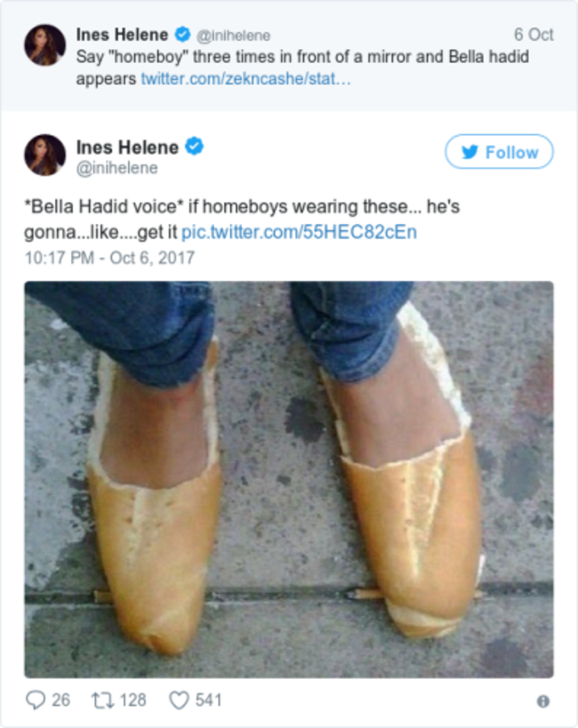Click the Ines Helene name in top tweet
Image resolution: width=578 pixels, height=728 pixels.
[x=122, y=35]
